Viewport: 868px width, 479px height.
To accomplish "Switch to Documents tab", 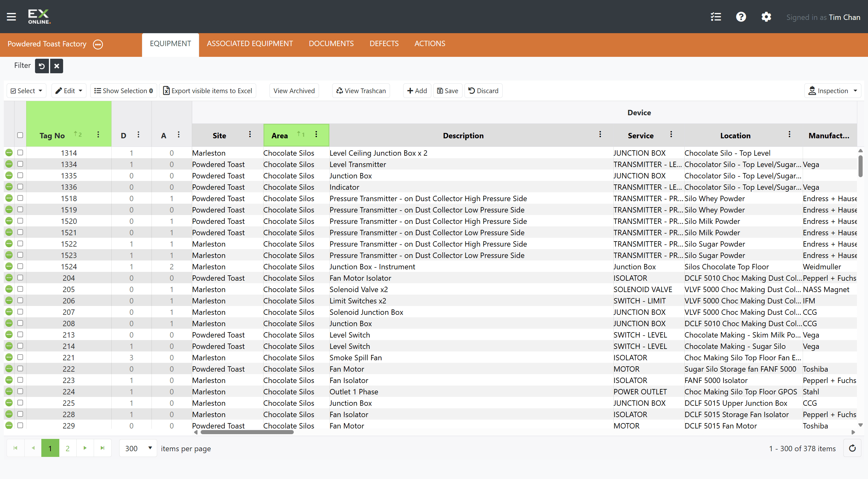I will click(x=331, y=44).
